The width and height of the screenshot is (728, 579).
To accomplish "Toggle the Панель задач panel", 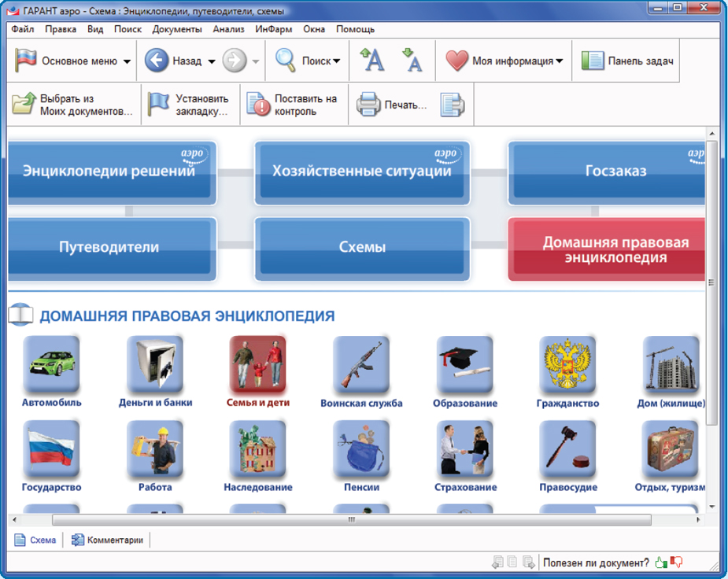I will [627, 61].
